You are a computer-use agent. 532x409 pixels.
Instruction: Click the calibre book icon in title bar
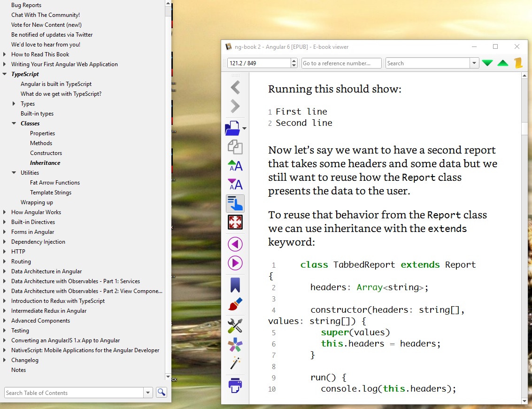[x=229, y=47]
